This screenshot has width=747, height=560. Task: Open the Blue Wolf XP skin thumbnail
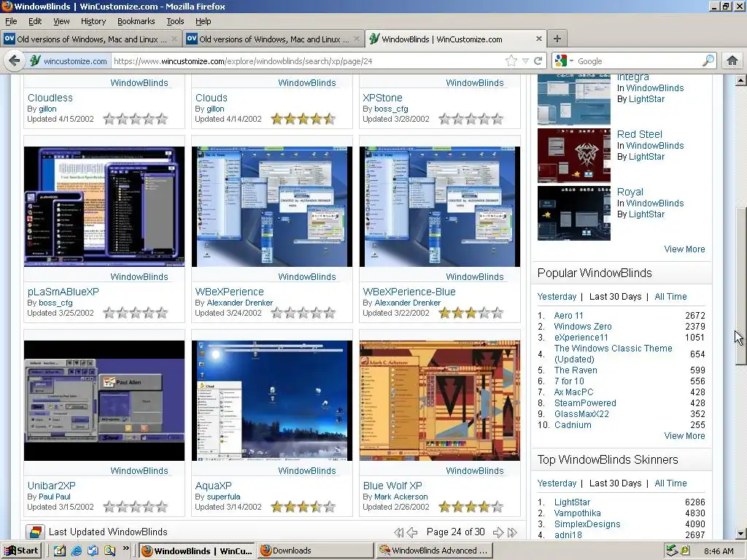[x=440, y=400]
